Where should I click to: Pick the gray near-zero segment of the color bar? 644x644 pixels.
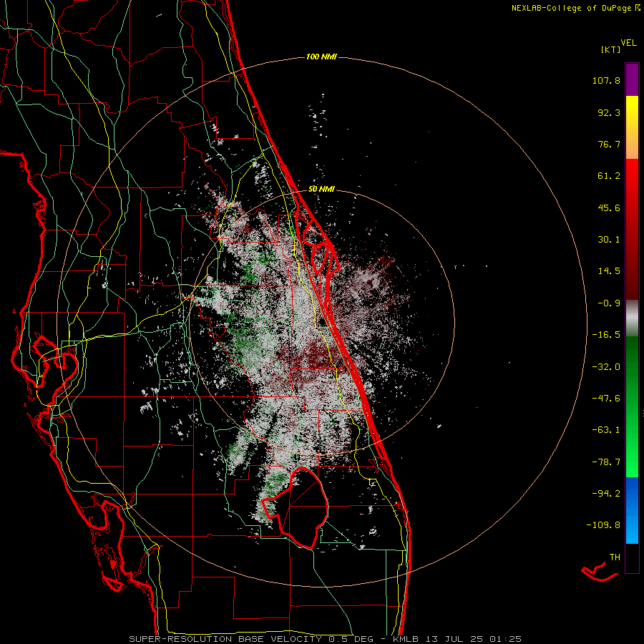coord(632,318)
